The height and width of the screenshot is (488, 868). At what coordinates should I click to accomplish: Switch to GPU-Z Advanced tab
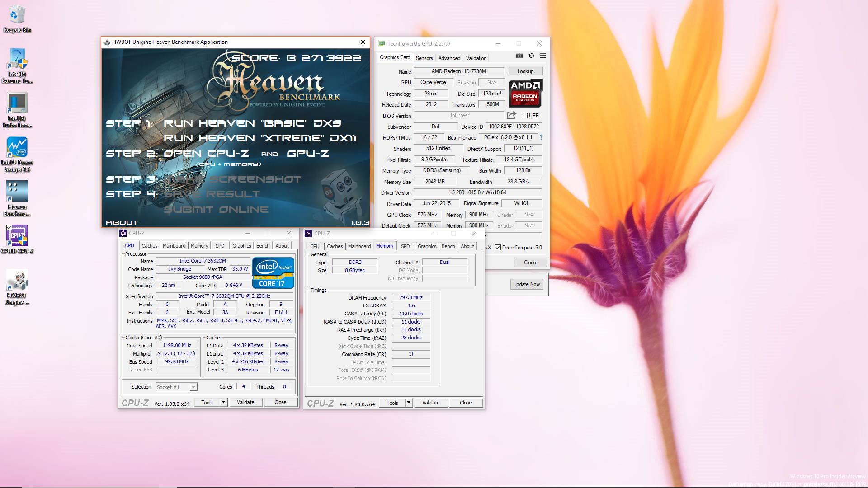(449, 58)
